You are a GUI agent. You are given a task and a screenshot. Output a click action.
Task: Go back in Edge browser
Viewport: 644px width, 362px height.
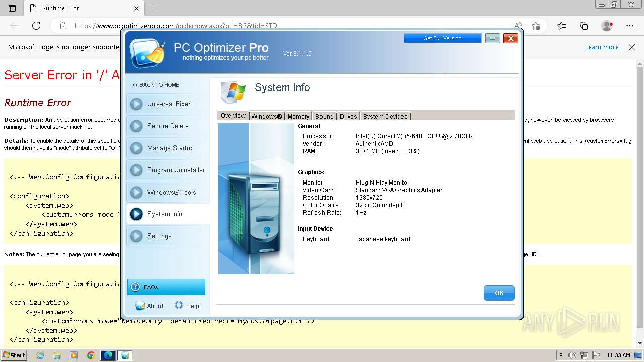[x=14, y=26]
